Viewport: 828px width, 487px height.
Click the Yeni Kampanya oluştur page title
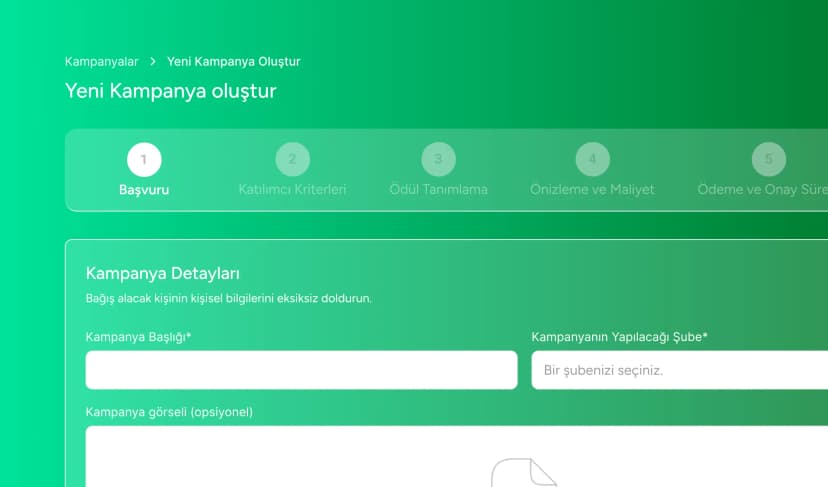171,91
